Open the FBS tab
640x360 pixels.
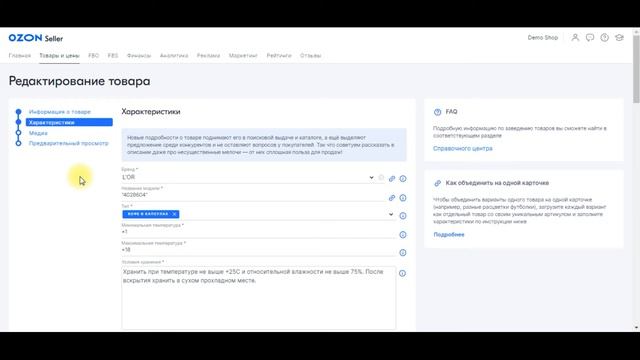click(113, 56)
